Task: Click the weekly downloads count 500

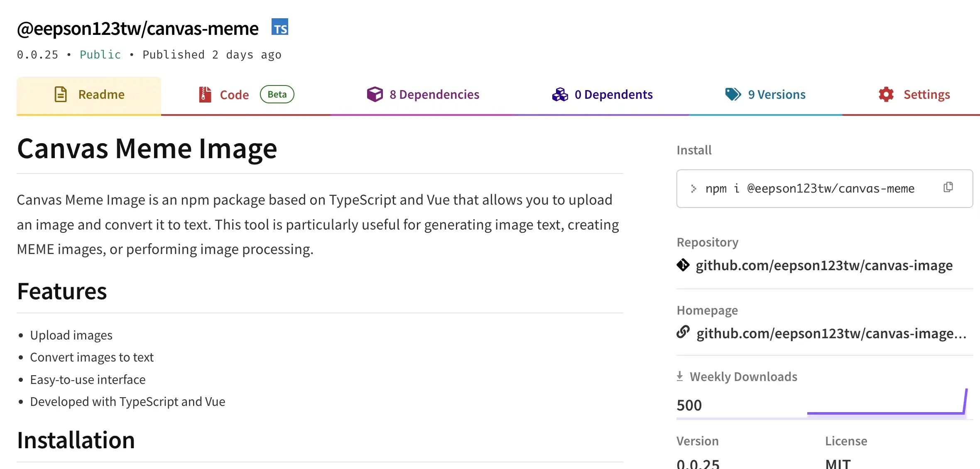Action: (689, 405)
